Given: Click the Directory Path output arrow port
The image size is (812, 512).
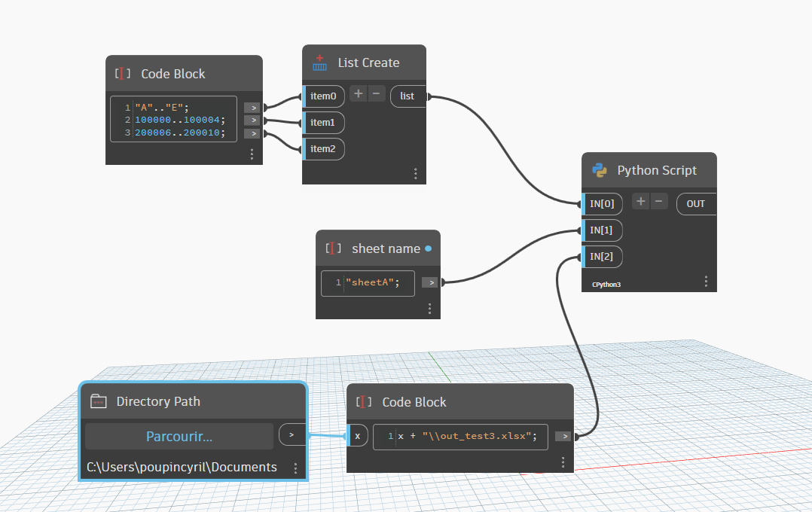Looking at the screenshot, I should 292,434.
